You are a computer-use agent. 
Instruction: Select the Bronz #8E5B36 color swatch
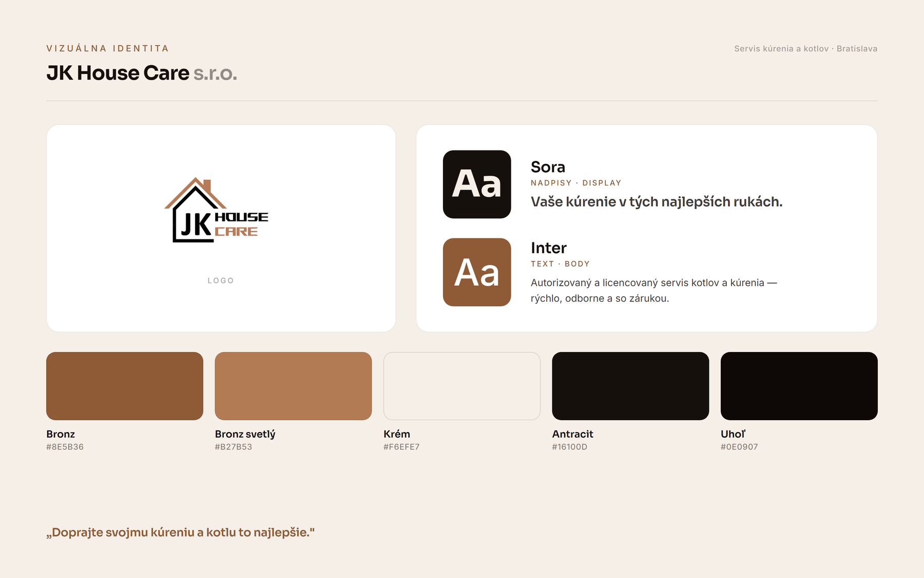pyautogui.click(x=125, y=386)
